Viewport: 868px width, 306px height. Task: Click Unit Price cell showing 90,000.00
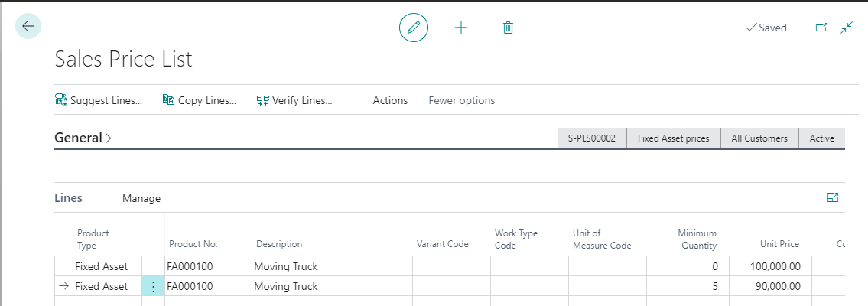click(769, 286)
